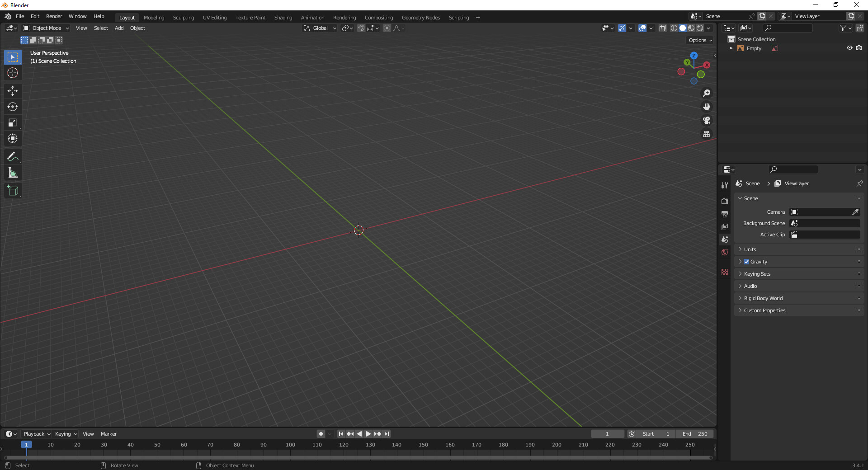Screen dimensions: 868x470
Task: Switch to the Geometry Nodes workspace tab
Action: click(421, 18)
